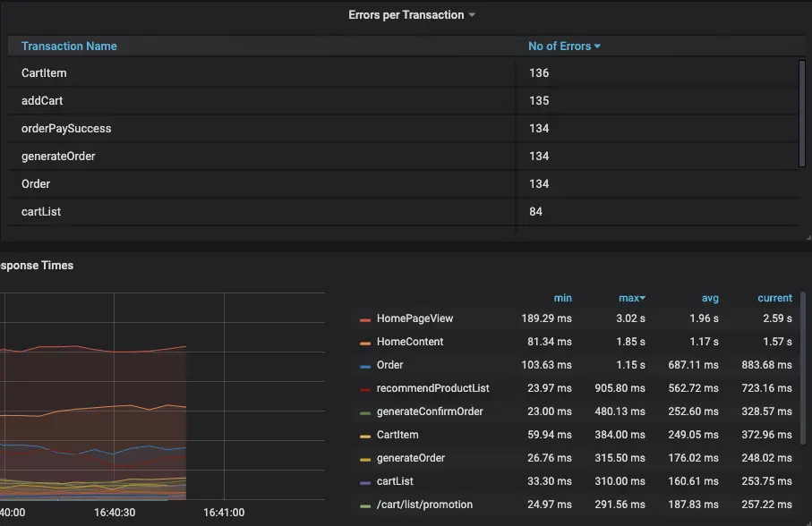The height and width of the screenshot is (526, 812).
Task: Click the CartItem transaction name cell
Action: (44, 73)
